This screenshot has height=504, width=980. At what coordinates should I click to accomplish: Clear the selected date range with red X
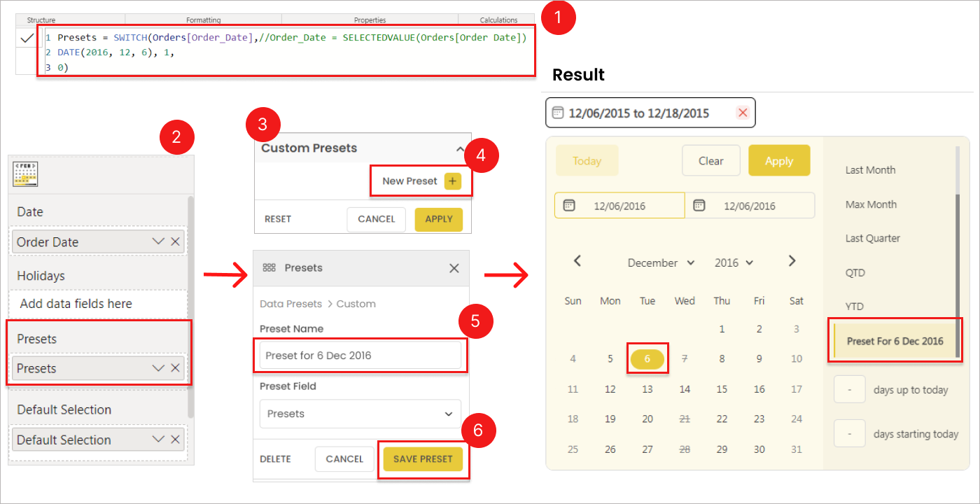pos(743,113)
